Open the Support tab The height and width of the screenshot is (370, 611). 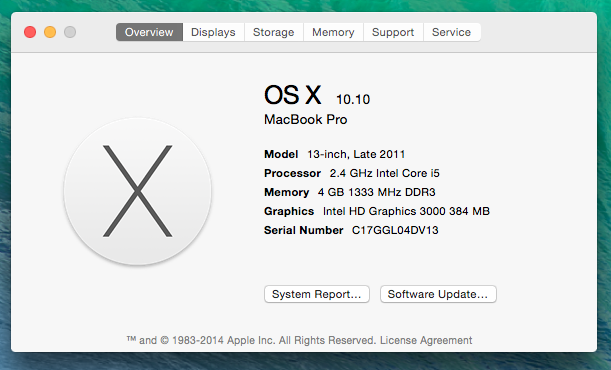click(393, 32)
